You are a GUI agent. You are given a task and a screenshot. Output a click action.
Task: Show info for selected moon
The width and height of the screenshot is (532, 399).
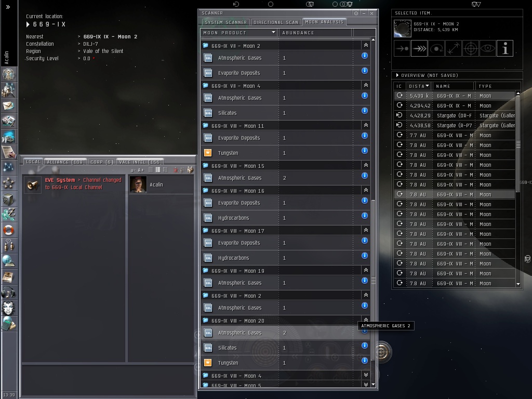point(505,48)
